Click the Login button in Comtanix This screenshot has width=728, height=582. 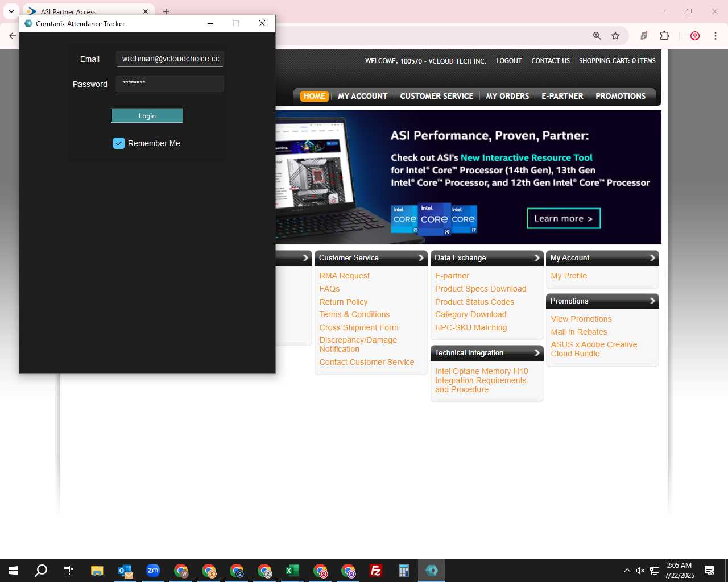point(147,116)
